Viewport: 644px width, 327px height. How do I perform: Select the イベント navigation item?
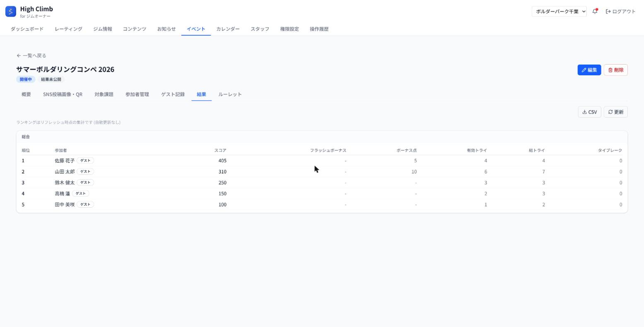tap(196, 29)
